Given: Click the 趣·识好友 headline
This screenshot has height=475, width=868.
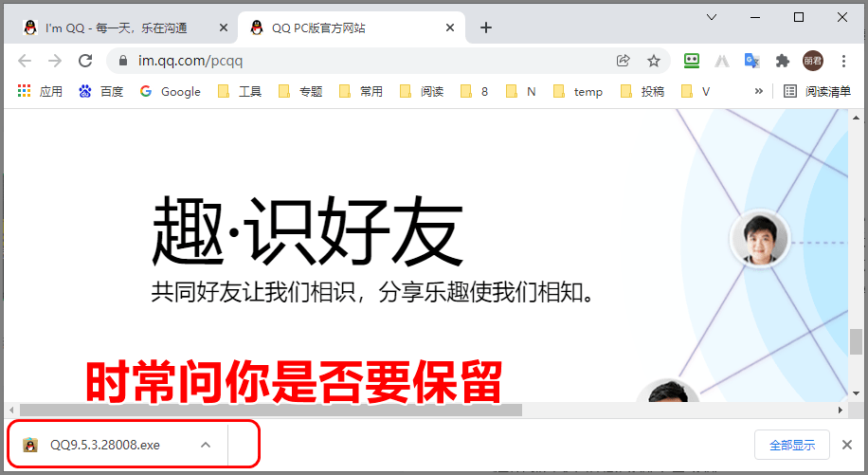Looking at the screenshot, I should tap(307, 230).
